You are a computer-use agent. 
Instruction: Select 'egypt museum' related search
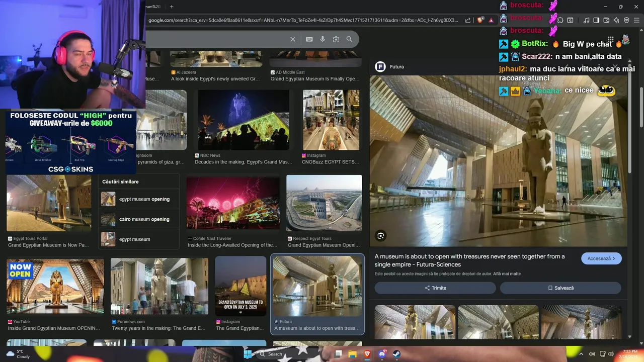(139, 239)
